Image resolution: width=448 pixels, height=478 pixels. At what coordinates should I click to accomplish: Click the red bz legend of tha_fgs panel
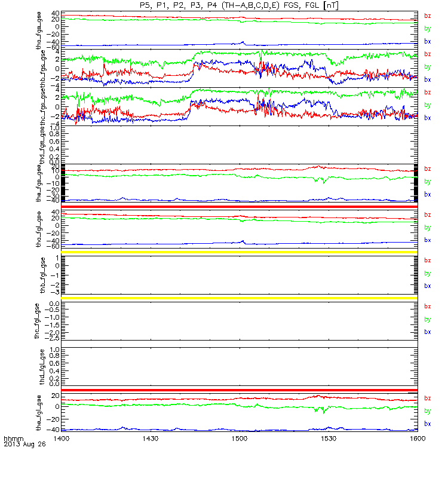point(428,16)
